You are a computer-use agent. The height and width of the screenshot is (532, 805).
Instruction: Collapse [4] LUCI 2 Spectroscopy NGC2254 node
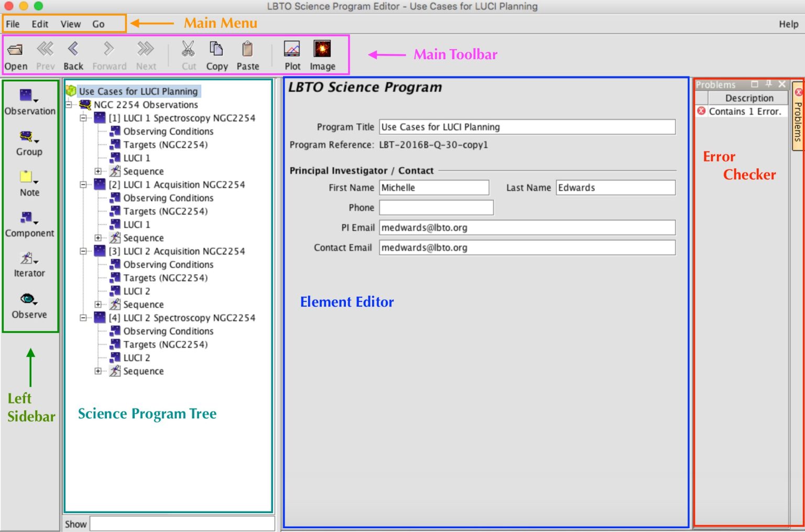[x=83, y=318]
